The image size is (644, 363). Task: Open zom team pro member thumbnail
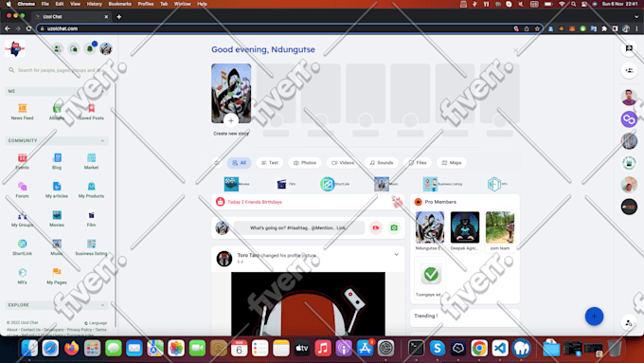click(x=500, y=227)
